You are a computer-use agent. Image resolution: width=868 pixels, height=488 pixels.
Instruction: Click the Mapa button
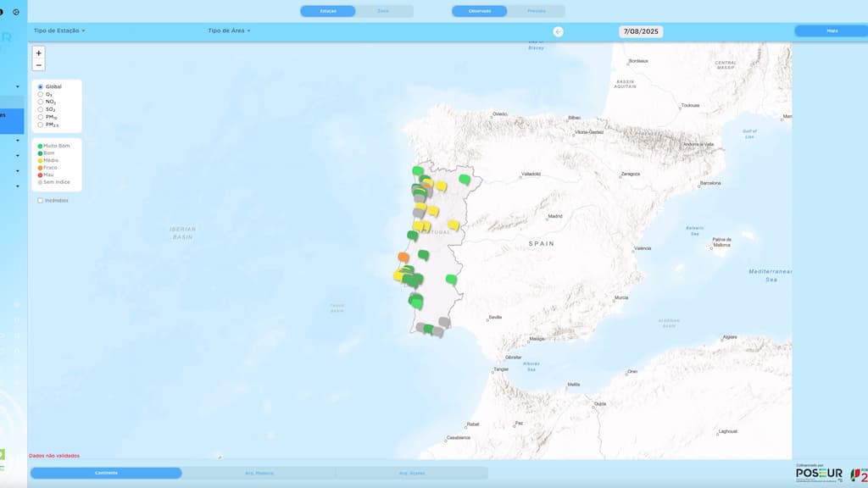(x=831, y=30)
